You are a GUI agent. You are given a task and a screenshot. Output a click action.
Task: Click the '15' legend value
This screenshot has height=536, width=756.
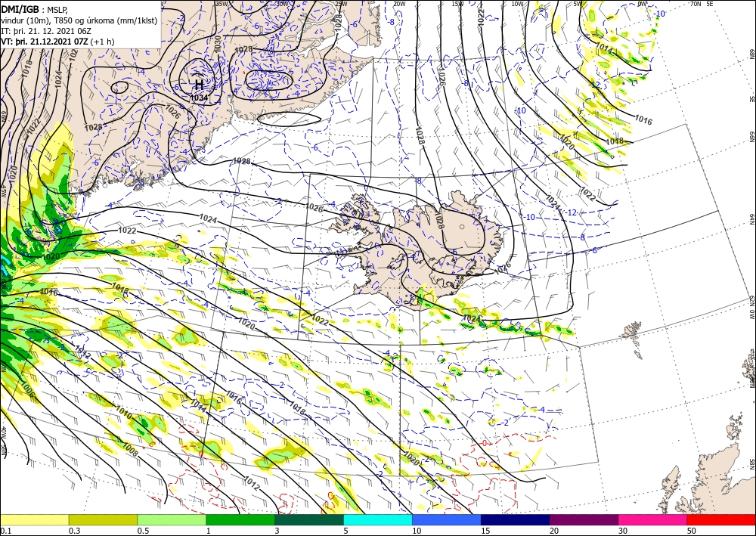485,531
